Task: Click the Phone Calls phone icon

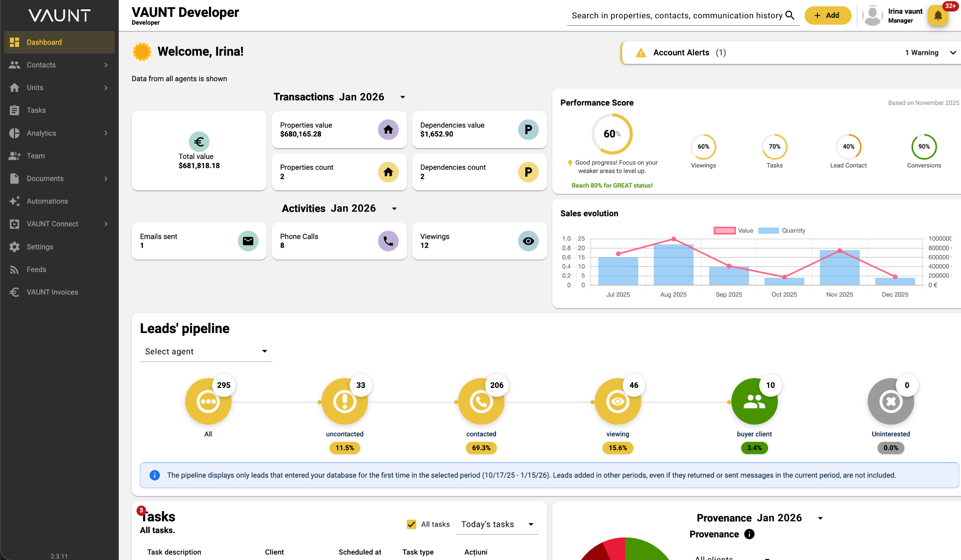Action: (388, 241)
